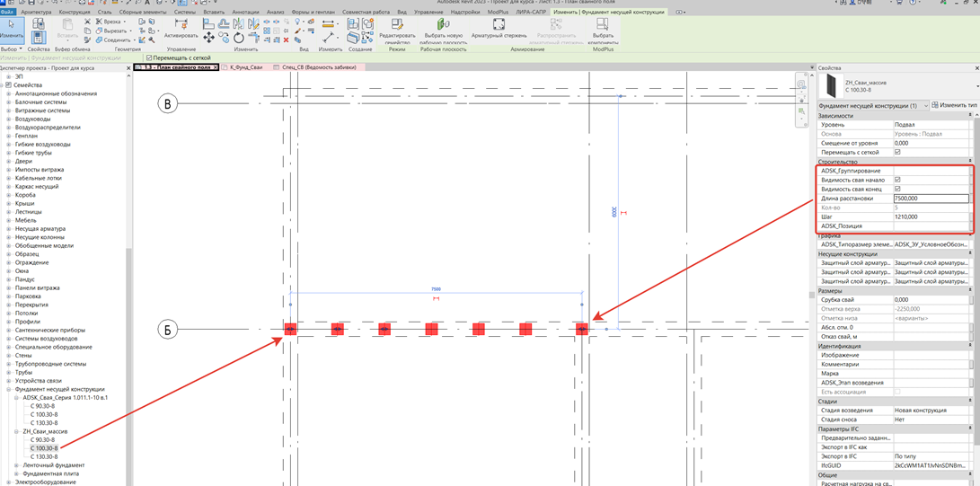Switch to the Архитектура ribbon tab

pyautogui.click(x=36, y=12)
